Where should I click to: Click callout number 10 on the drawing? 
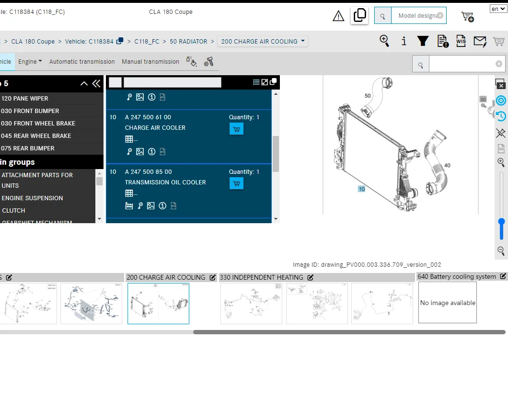tap(361, 189)
